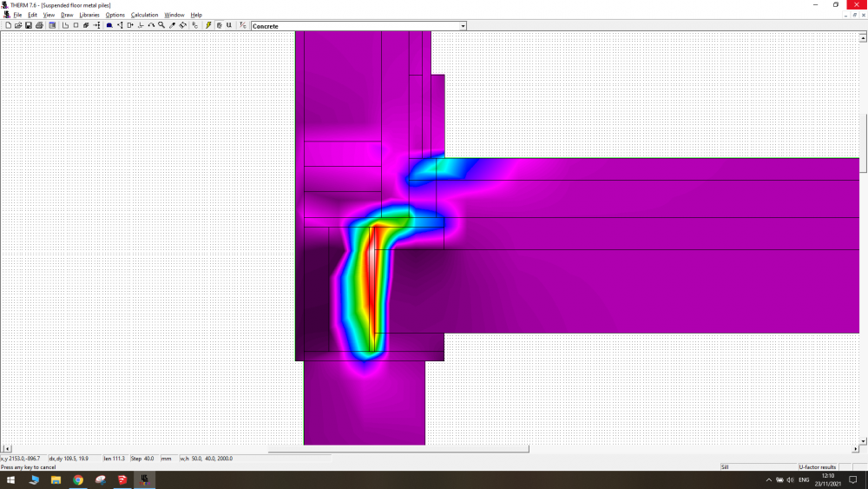
Task: Open the Edit menu
Action: pyautogui.click(x=33, y=15)
